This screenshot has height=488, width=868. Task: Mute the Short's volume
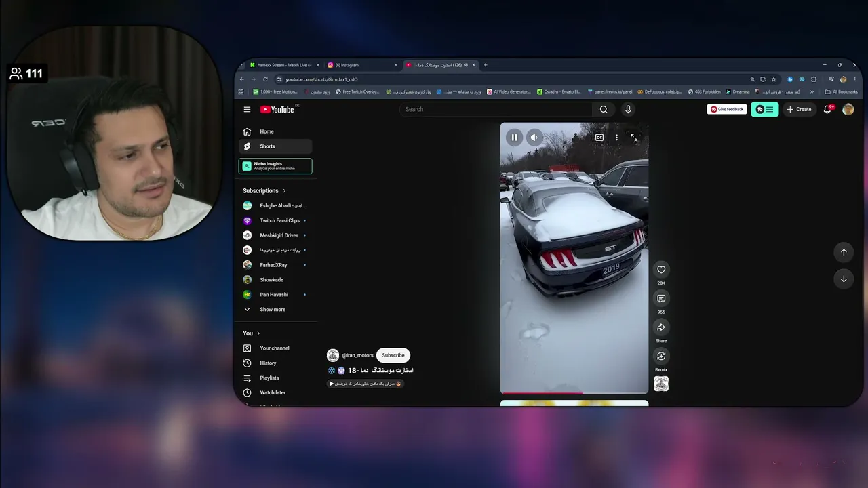coord(534,138)
